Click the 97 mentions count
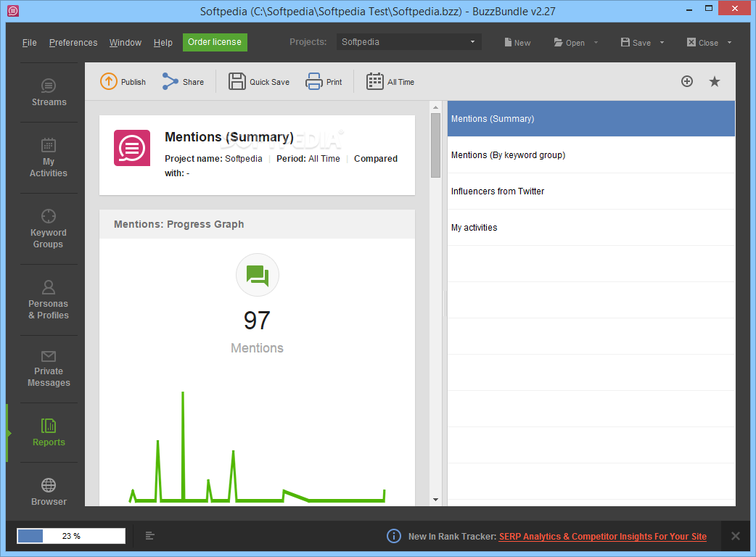 pyautogui.click(x=257, y=321)
